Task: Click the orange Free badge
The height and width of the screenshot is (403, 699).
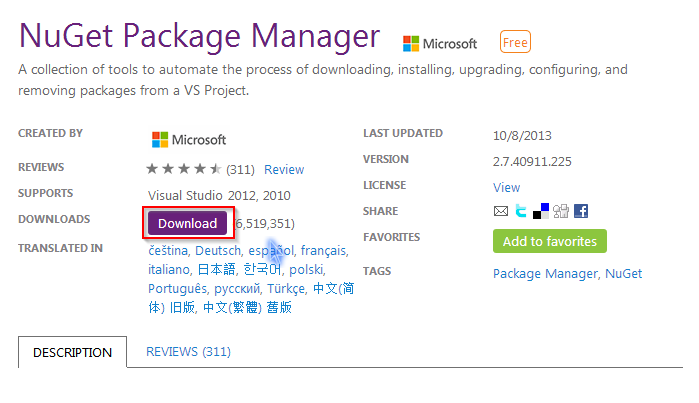Action: coord(515,42)
